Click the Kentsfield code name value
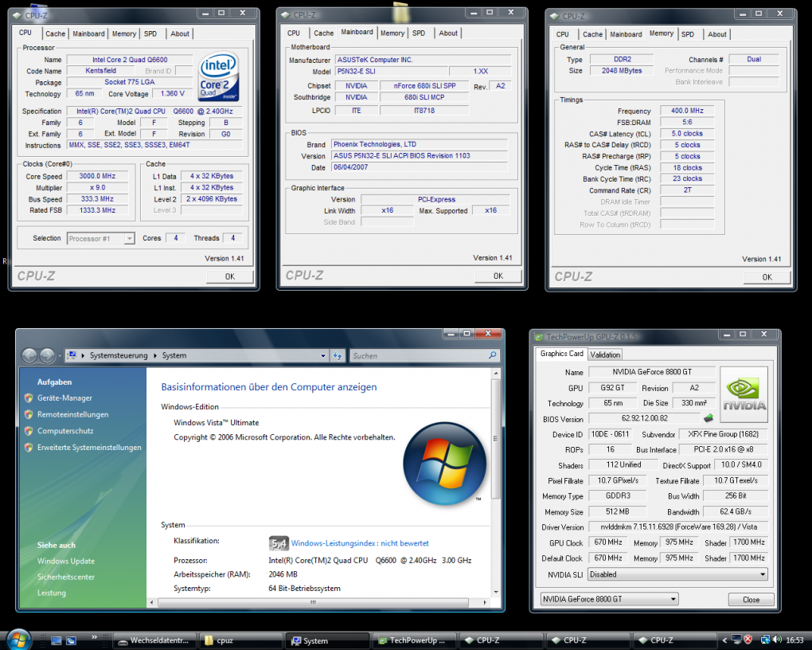The width and height of the screenshot is (812, 650). click(100, 70)
